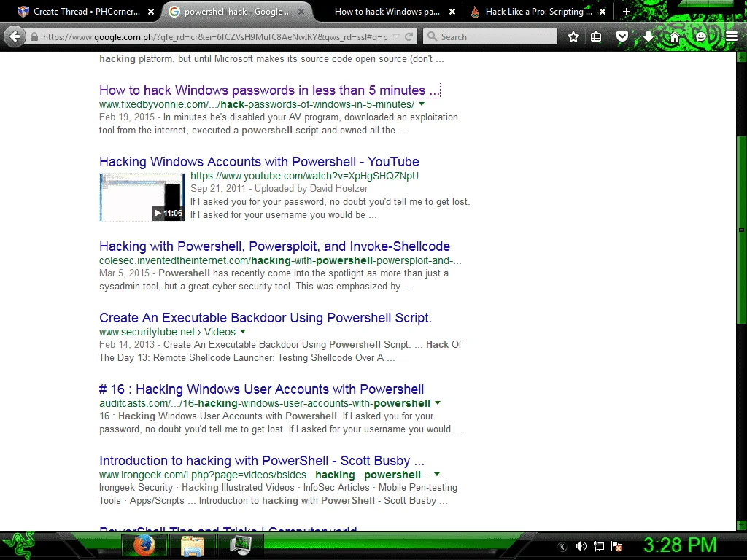The width and height of the screenshot is (747, 560).
Task: Expand the irongeek.com result options arrow
Action: [437, 474]
